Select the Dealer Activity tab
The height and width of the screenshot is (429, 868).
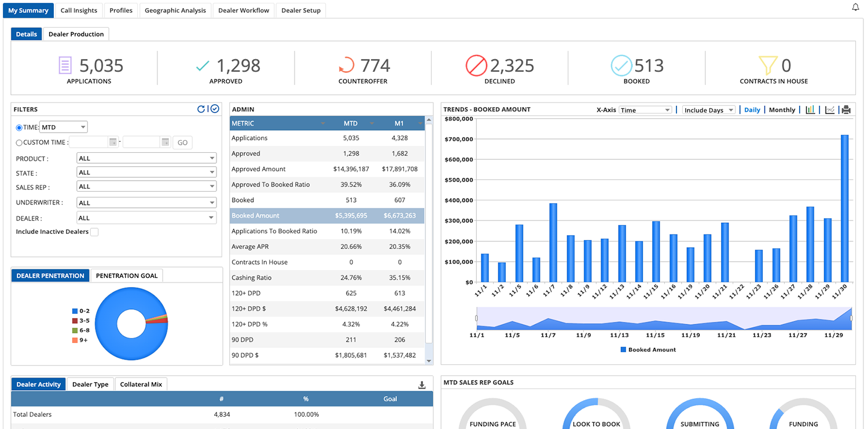tap(39, 384)
